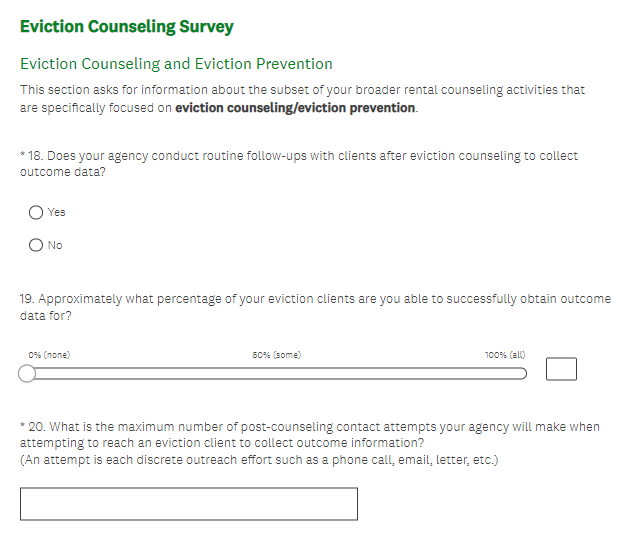Click the slider track below '50% (some)'
The image size is (629, 538).
(277, 374)
